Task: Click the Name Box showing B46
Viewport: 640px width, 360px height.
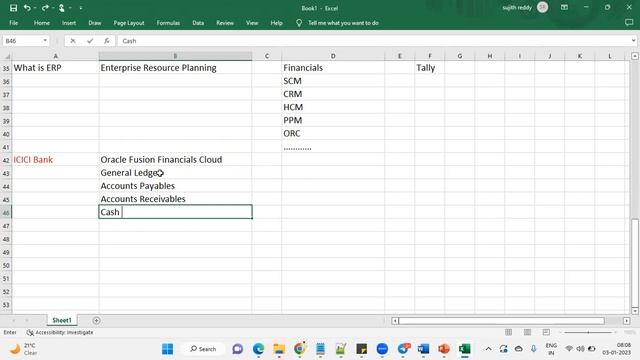Action: pos(22,41)
